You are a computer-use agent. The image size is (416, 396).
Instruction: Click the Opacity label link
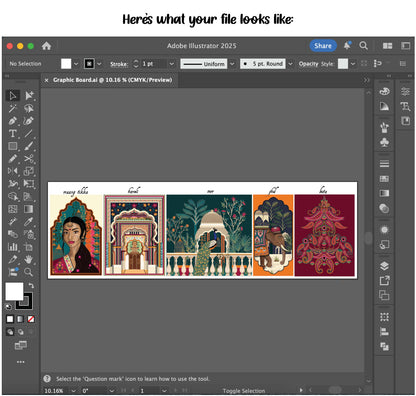click(x=308, y=64)
